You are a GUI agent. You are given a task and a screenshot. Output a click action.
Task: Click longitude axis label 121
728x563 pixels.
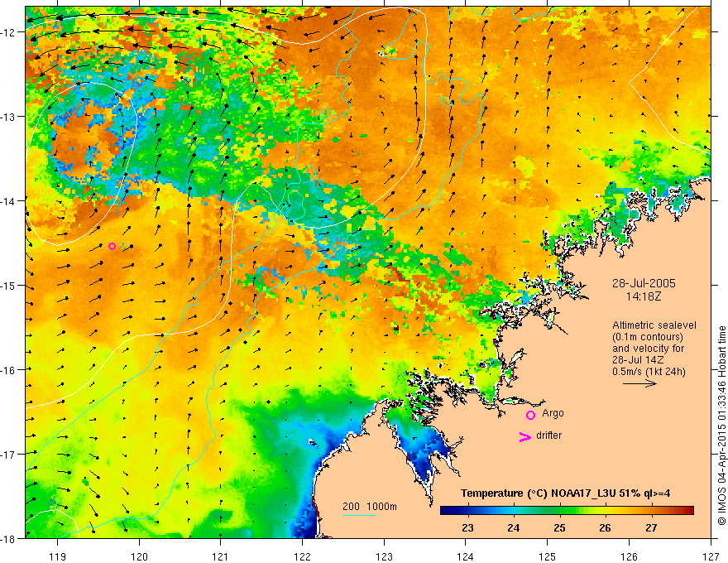coord(221,556)
